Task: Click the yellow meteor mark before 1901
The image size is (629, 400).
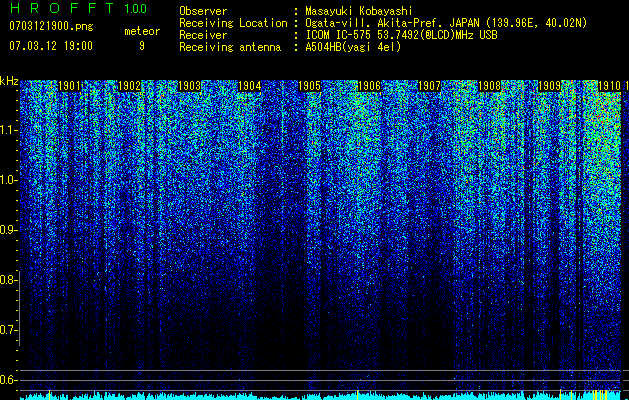Action: [x=49, y=394]
